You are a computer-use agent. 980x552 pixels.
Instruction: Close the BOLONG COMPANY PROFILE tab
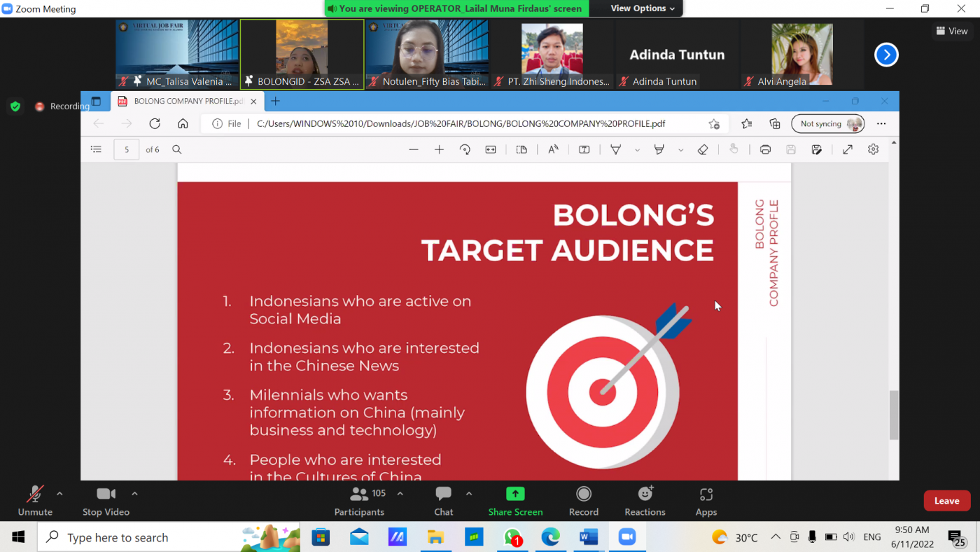pyautogui.click(x=253, y=101)
